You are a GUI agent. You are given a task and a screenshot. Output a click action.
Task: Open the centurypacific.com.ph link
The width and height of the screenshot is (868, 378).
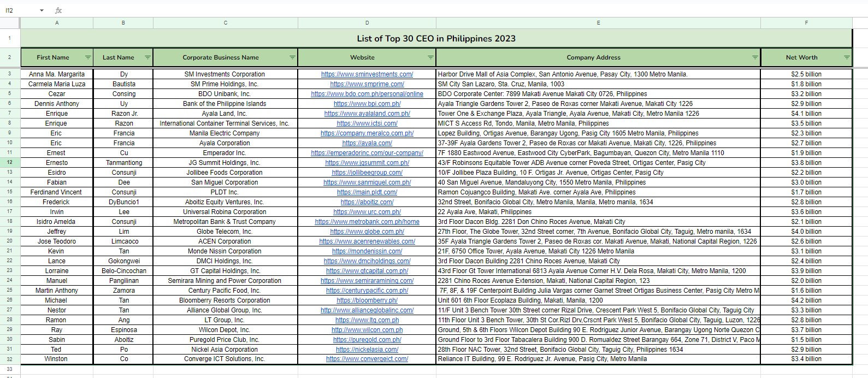[367, 291]
